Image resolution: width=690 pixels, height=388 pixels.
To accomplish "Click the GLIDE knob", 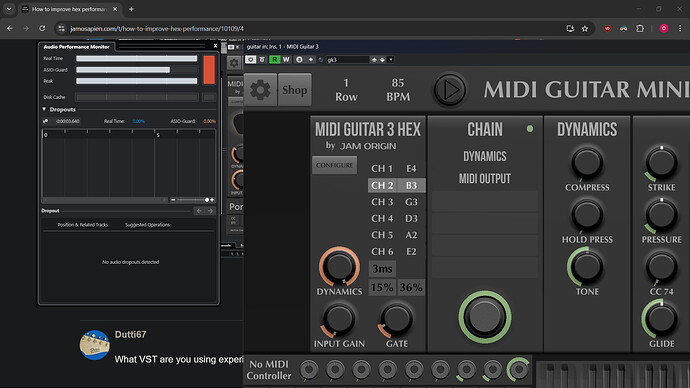I will (661, 319).
